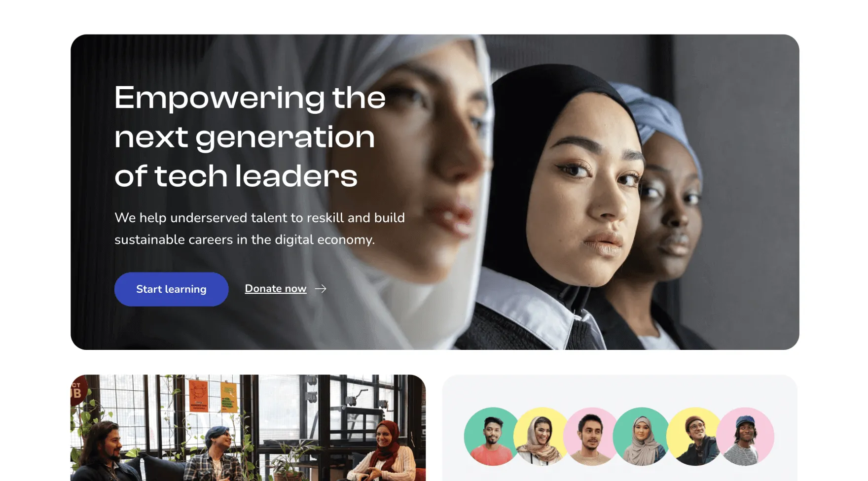Click the underserved talent subheading paragraph
This screenshot has width=868, height=481.
click(x=259, y=229)
